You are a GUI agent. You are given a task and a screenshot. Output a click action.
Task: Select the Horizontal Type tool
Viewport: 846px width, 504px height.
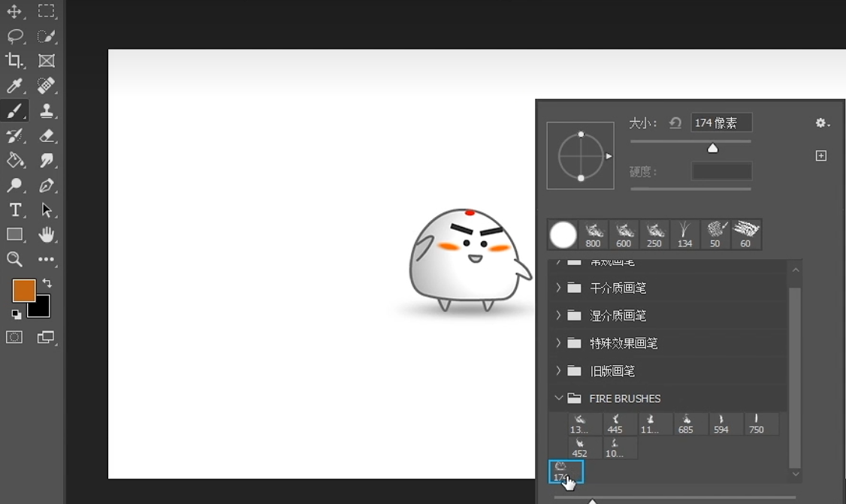14,210
